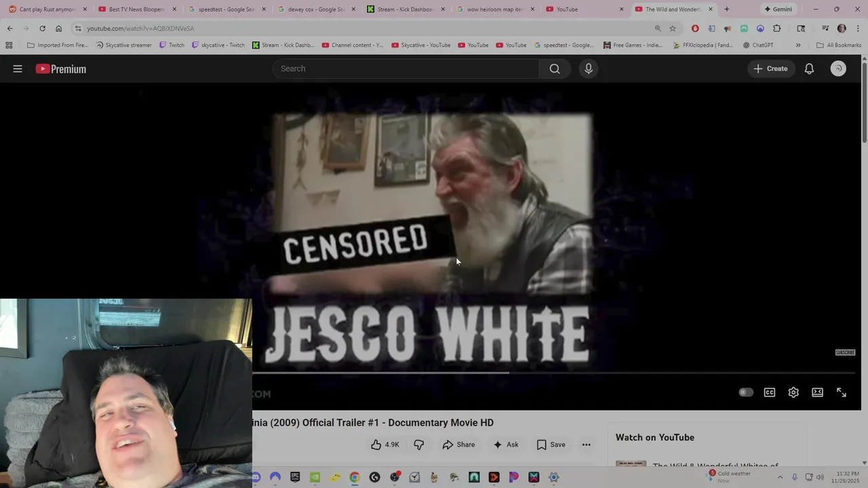
Task: Open Epic Games in taskbar
Action: [295, 477]
